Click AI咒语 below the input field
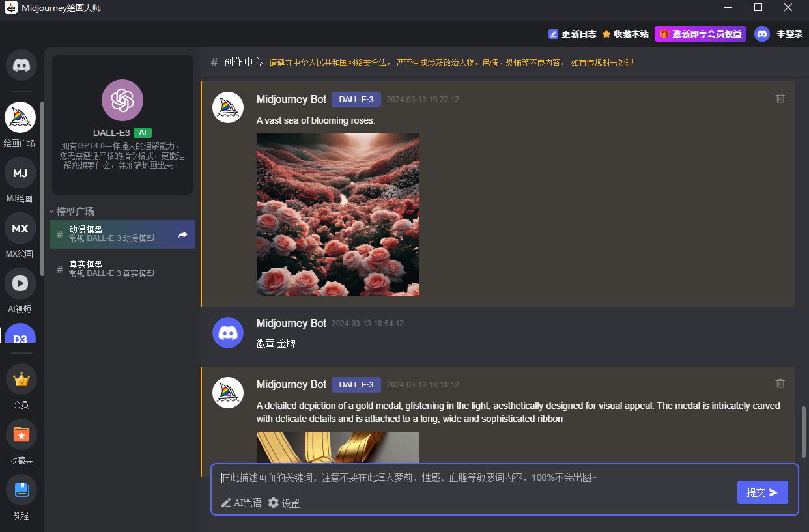Viewport: 809px width, 532px height. 242,503
